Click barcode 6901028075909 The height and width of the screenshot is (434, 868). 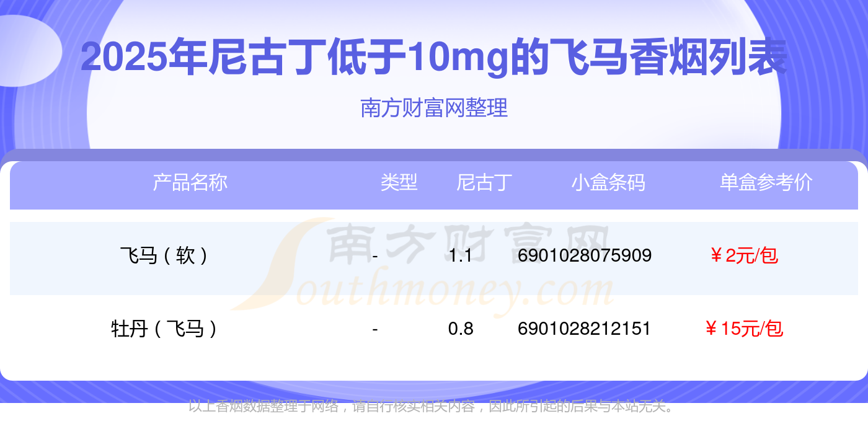point(584,255)
